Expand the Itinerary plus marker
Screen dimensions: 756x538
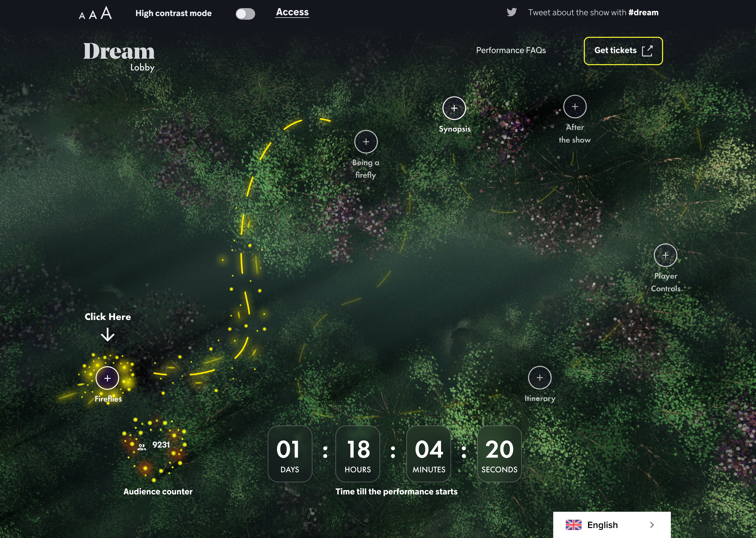click(x=540, y=378)
